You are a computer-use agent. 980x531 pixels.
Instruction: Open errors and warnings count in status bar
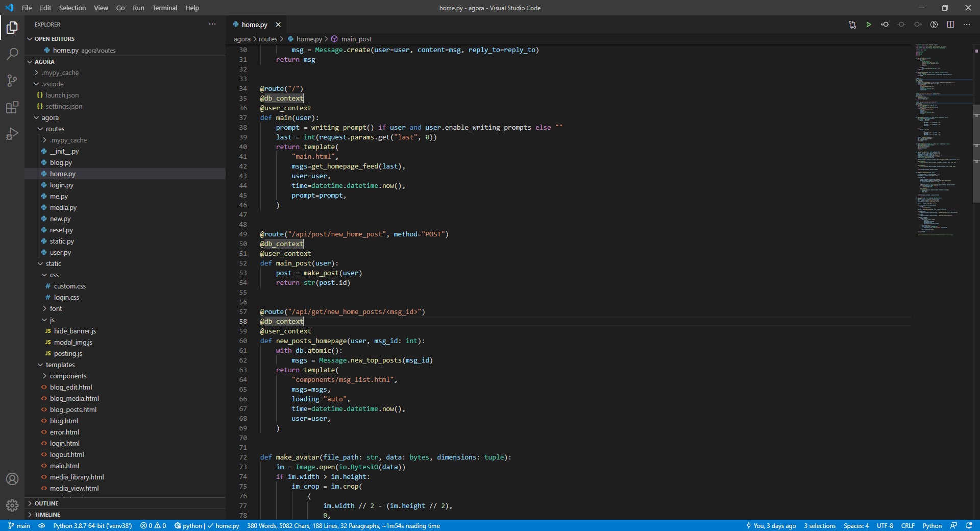click(153, 525)
